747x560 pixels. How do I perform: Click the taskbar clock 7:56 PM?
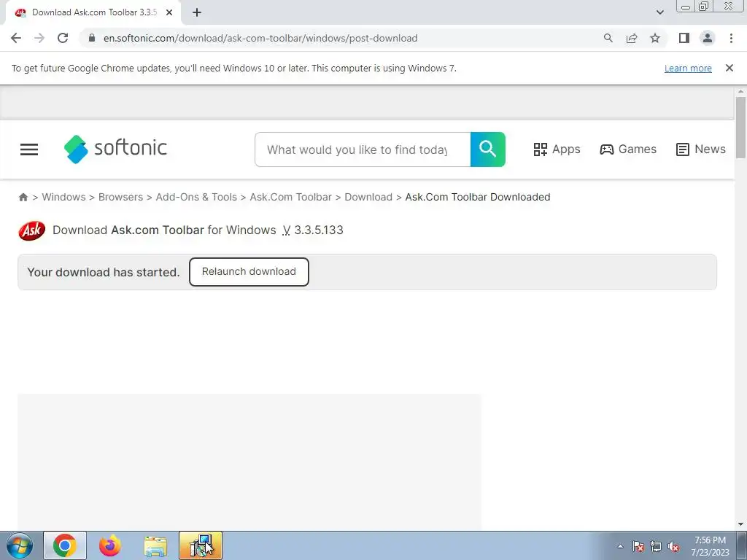[710, 540]
